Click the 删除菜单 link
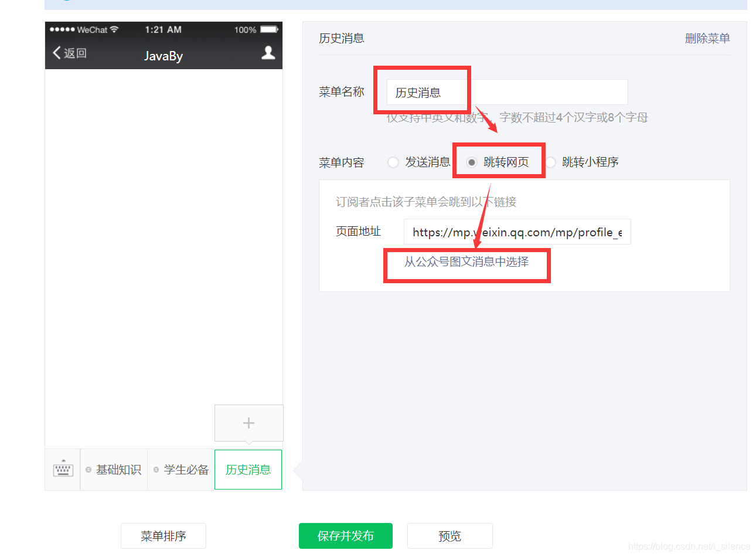756x557 pixels. [707, 38]
